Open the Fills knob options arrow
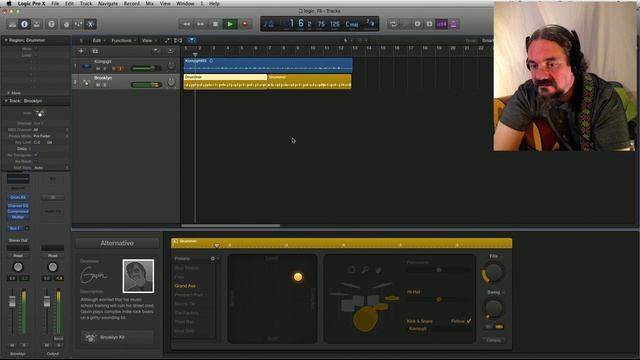This screenshot has height=360, width=640. (501, 256)
